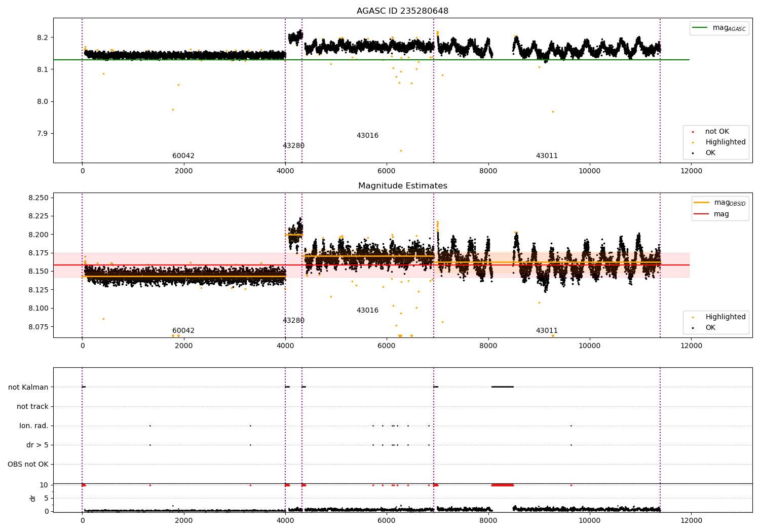
Task: Click the 'OK' entry in the top plot legend
Action: coord(710,153)
